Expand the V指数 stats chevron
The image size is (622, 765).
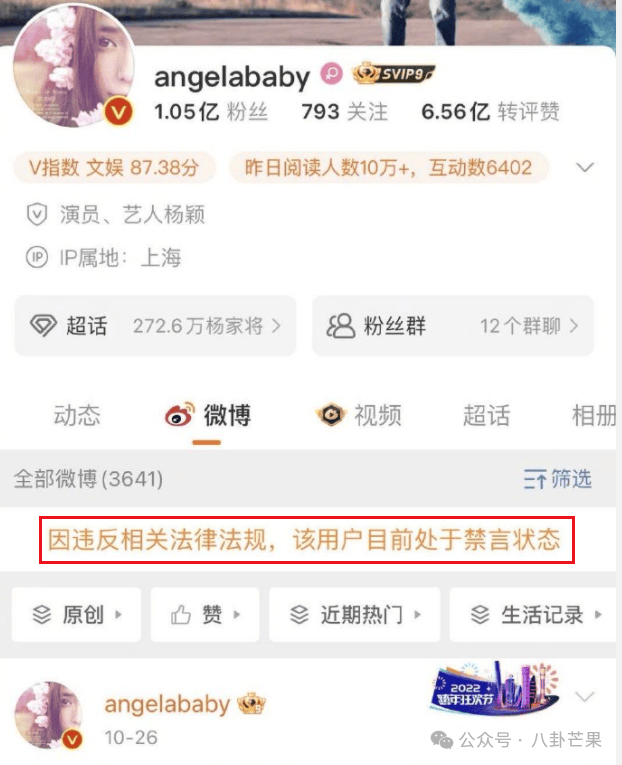[584, 167]
